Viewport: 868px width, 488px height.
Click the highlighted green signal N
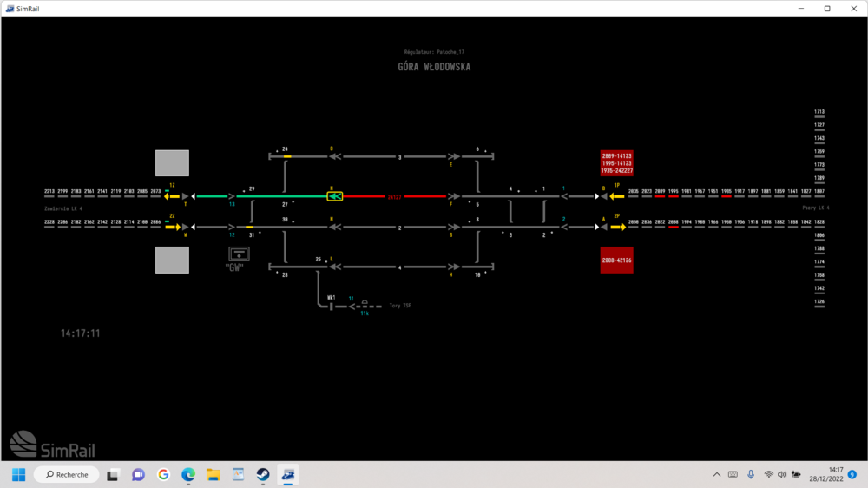click(x=334, y=196)
